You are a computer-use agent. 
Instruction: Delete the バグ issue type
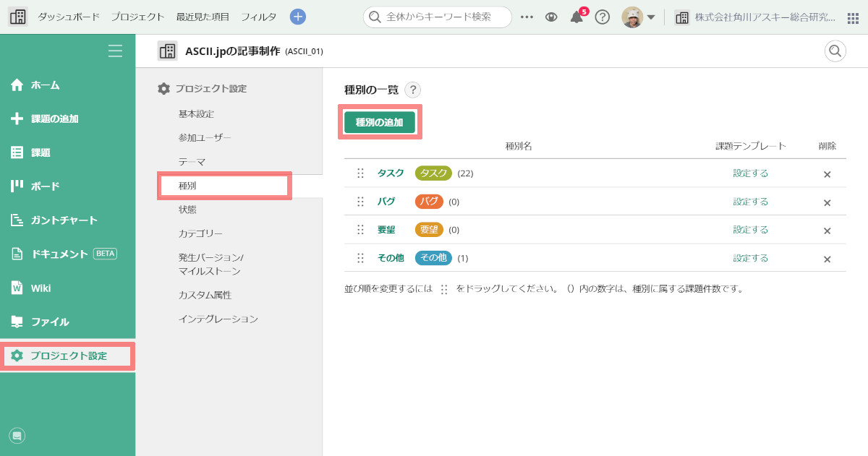[827, 202]
